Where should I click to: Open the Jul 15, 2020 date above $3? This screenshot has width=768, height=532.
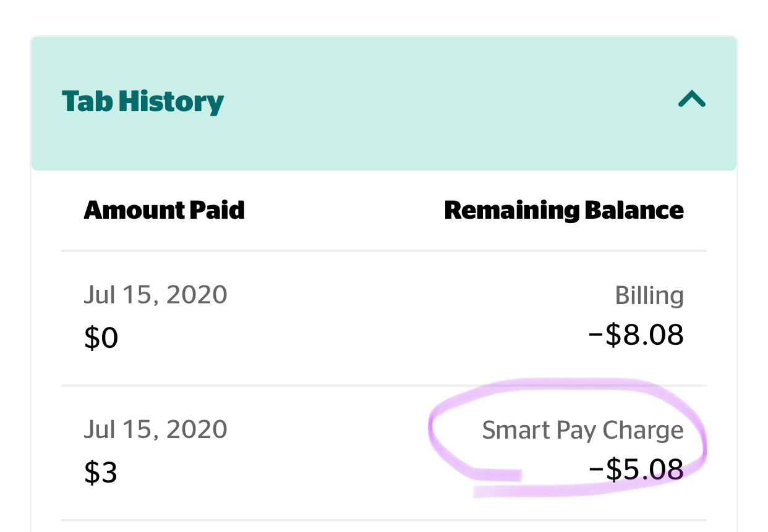156,429
